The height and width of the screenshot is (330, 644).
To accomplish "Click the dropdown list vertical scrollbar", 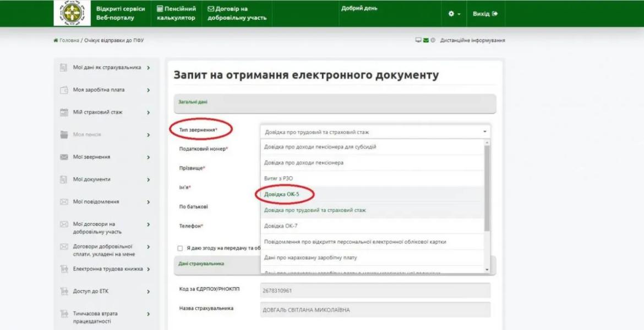I will point(487,187).
